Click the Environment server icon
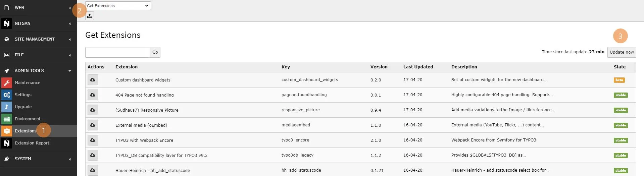Image resolution: width=644 pixels, height=176 pixels. point(7,119)
